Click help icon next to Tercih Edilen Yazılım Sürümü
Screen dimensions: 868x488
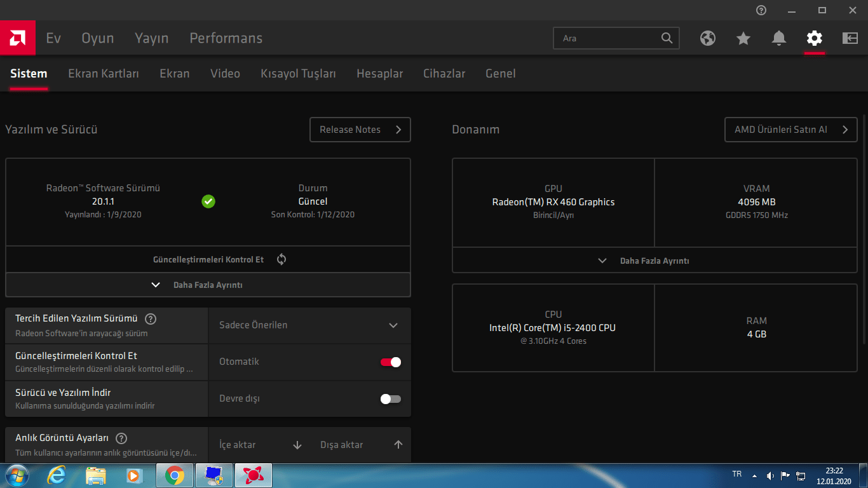pyautogui.click(x=151, y=319)
